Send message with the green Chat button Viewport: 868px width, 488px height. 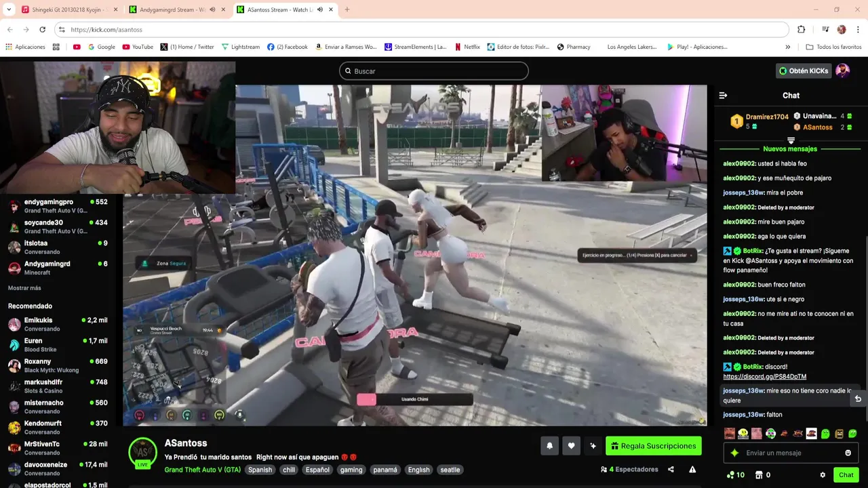pos(846,475)
